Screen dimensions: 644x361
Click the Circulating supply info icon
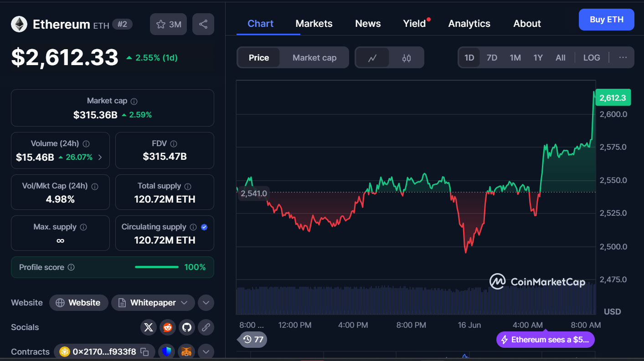click(x=193, y=227)
